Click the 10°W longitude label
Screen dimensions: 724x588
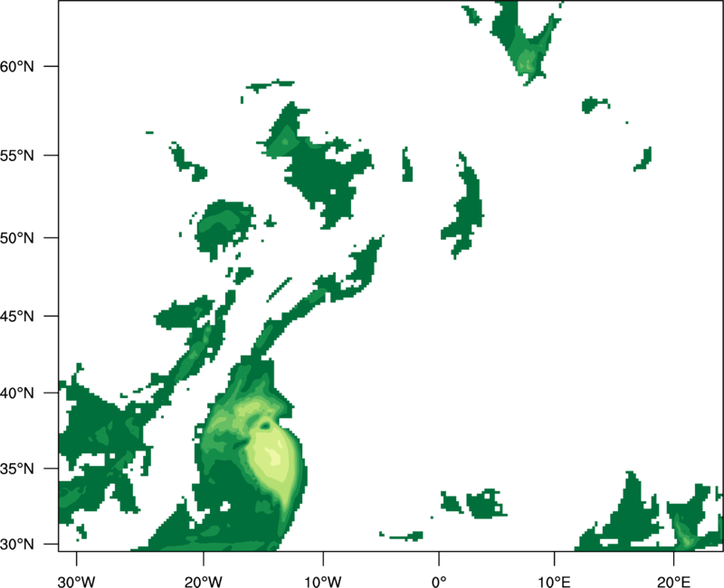coord(323,582)
